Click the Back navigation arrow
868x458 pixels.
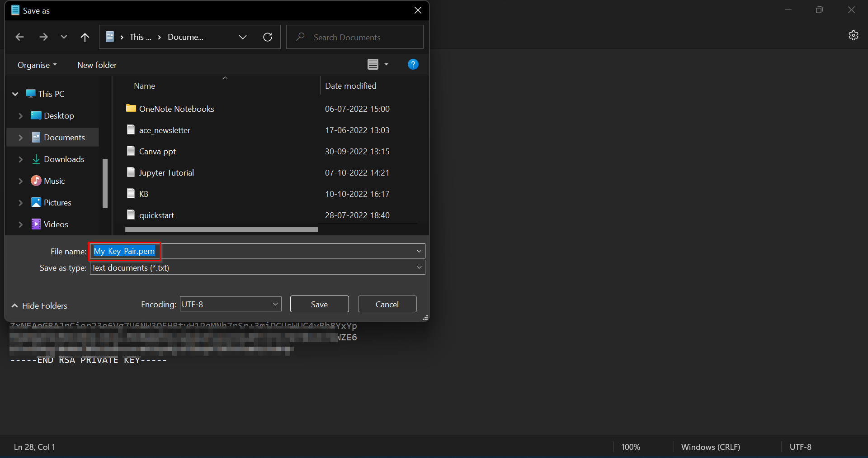(19, 37)
